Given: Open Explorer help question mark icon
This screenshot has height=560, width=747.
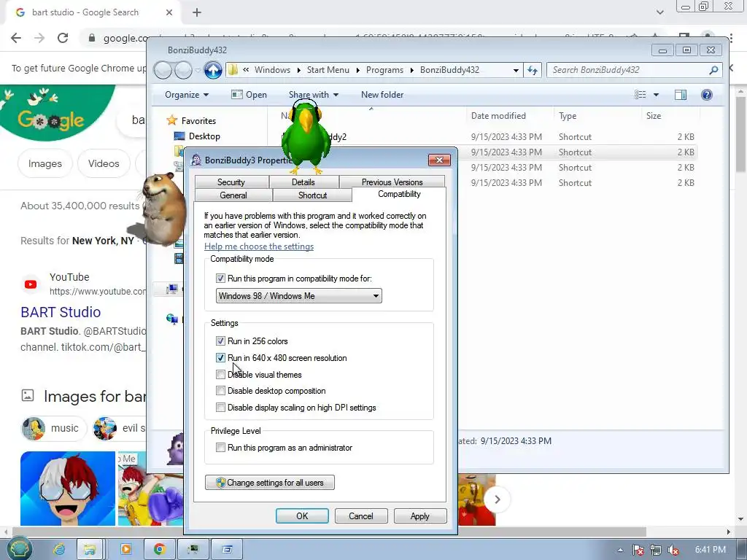Looking at the screenshot, I should (x=706, y=95).
